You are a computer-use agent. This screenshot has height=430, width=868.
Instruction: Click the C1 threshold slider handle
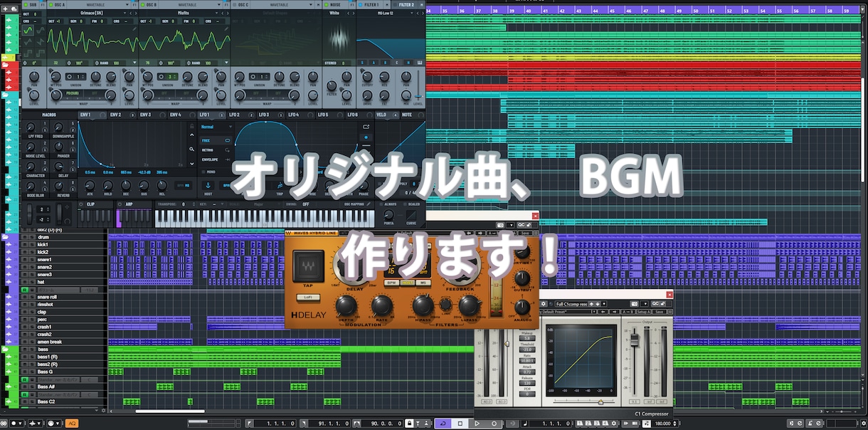[507, 344]
